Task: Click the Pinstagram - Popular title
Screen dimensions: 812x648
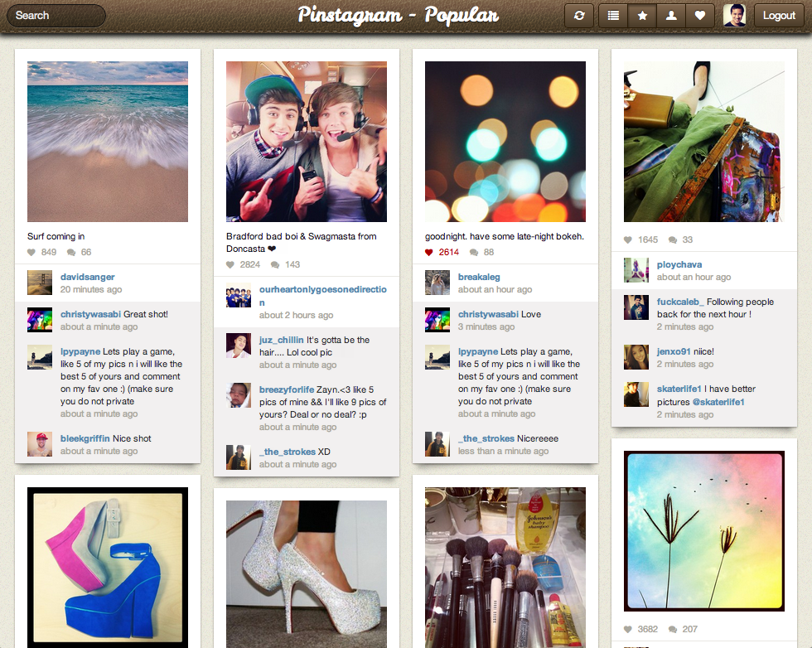Action: 399,15
